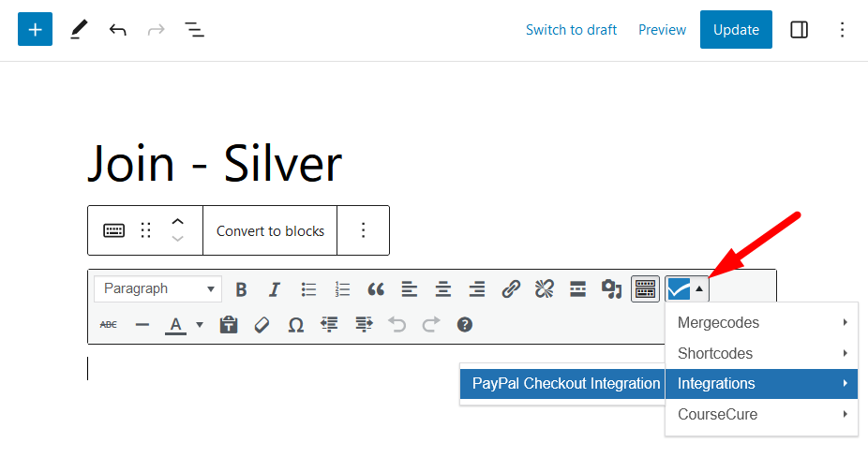Clear formatting with the eraser icon
The height and width of the screenshot is (472, 868).
coord(262,325)
